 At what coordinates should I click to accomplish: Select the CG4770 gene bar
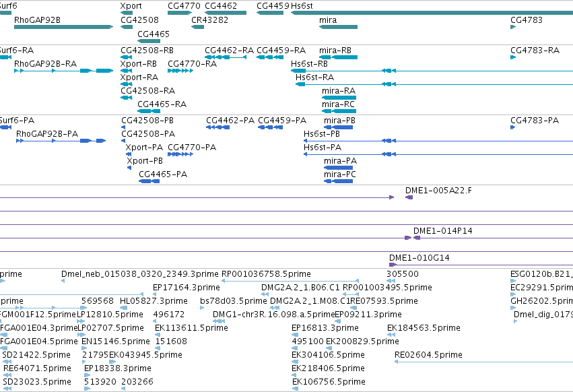coord(180,13)
